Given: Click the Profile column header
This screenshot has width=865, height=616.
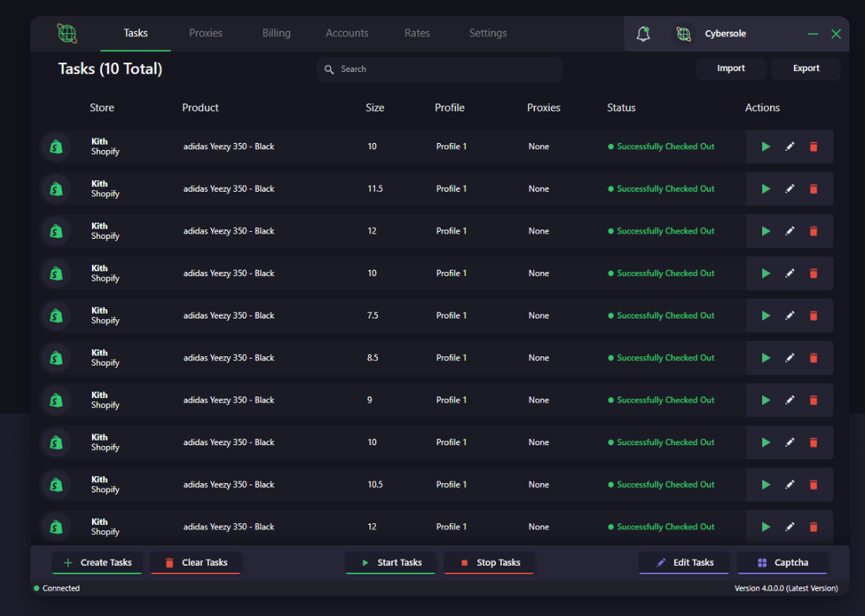Looking at the screenshot, I should [x=450, y=107].
